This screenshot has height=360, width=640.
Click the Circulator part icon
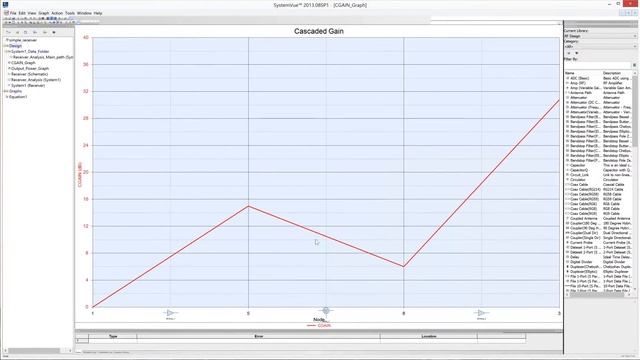(x=567, y=180)
